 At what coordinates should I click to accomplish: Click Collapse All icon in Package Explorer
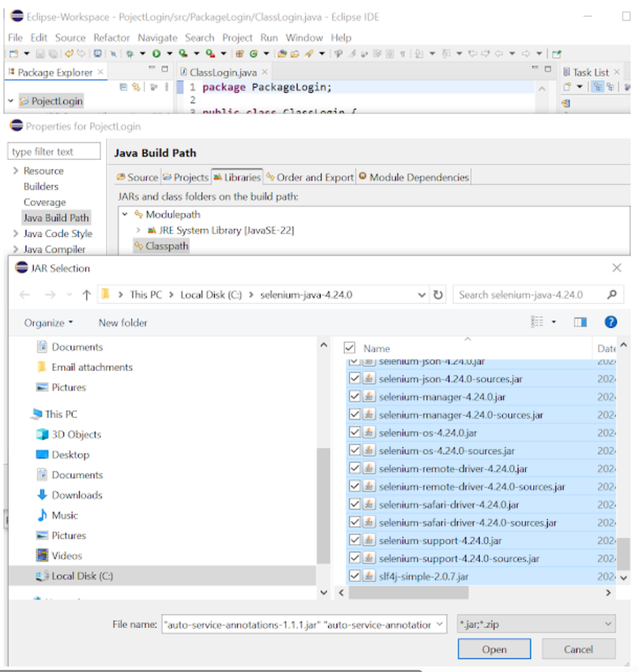point(123,87)
